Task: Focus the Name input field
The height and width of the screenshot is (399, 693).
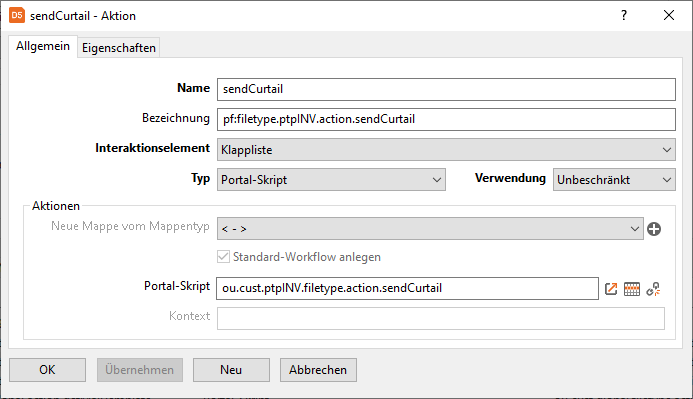Action: click(x=446, y=89)
